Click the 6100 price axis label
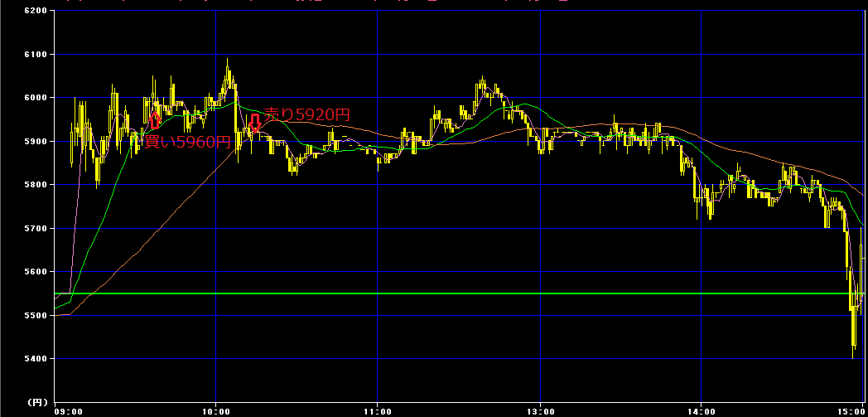 tap(37, 54)
